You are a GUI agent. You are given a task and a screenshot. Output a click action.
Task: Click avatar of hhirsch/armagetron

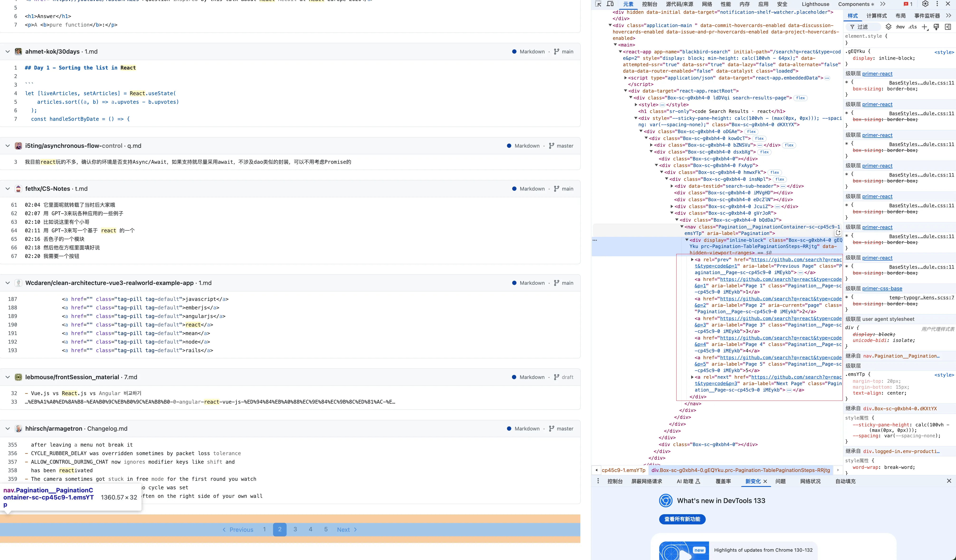pos(18,429)
